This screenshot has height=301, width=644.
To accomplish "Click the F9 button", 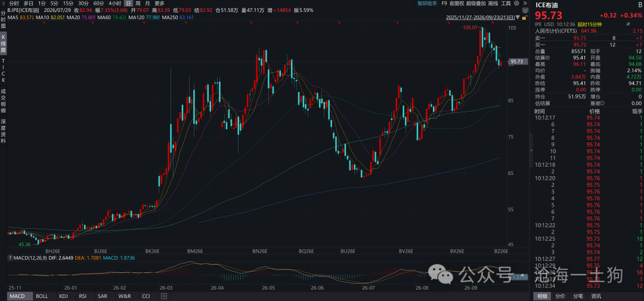I will [444, 3].
